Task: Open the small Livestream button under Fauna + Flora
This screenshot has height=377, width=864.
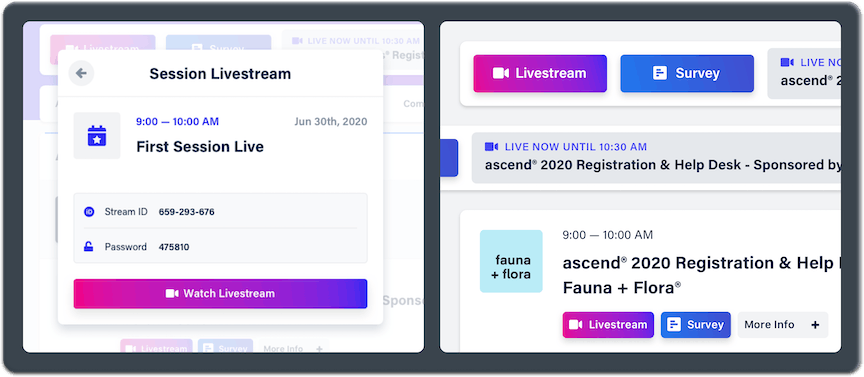Action: [608, 325]
